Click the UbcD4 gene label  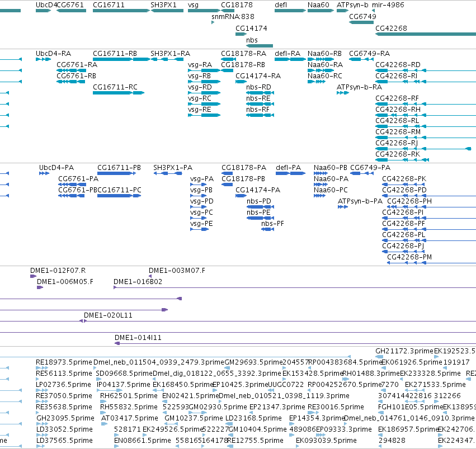46,5
